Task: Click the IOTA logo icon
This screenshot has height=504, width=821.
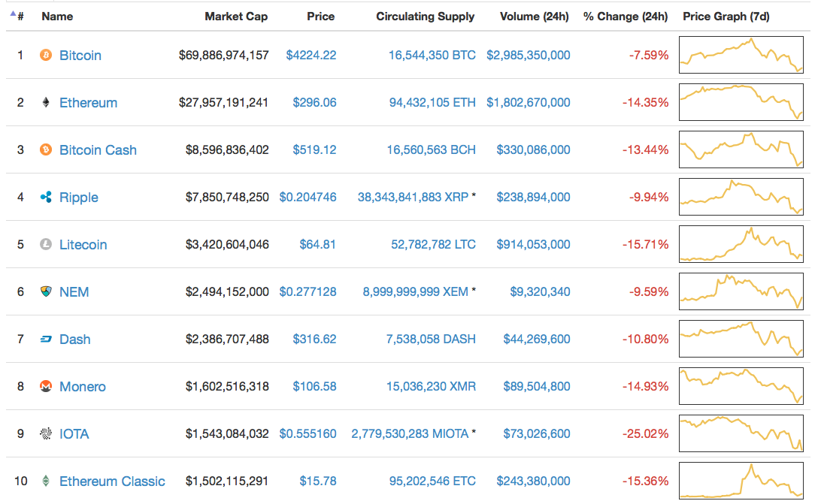Action: pyautogui.click(x=46, y=434)
